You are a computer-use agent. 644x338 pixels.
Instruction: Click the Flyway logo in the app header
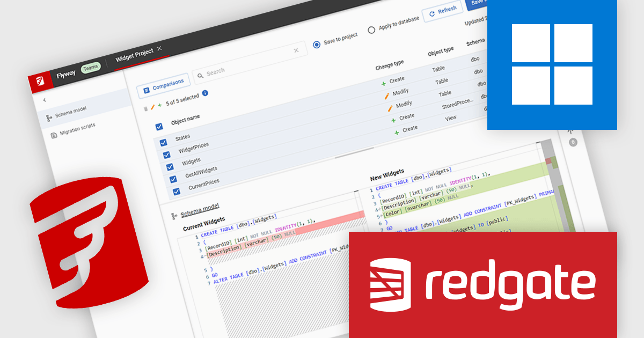click(40, 81)
